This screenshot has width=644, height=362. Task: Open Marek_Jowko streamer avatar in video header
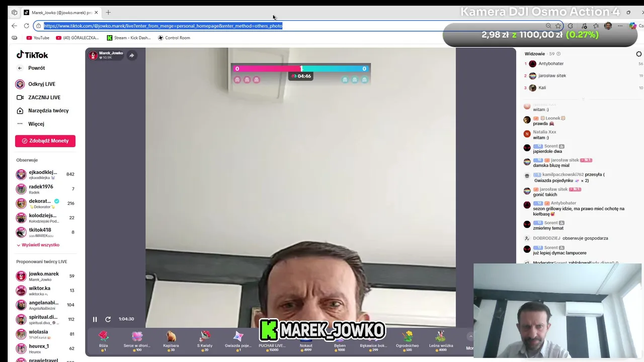[93, 55]
